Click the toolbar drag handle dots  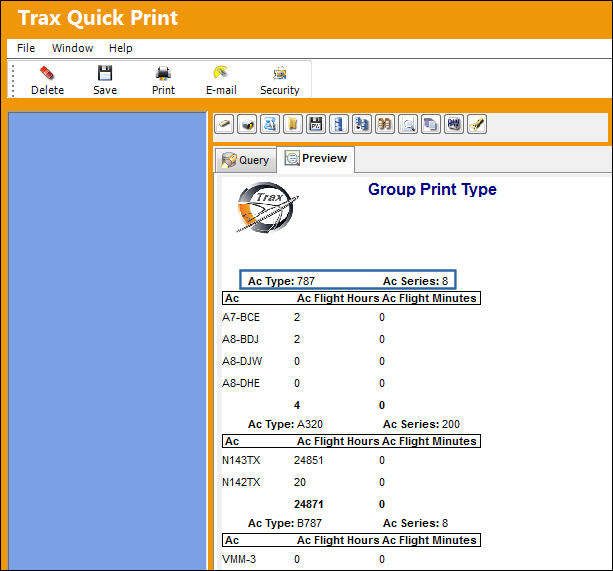[13, 81]
